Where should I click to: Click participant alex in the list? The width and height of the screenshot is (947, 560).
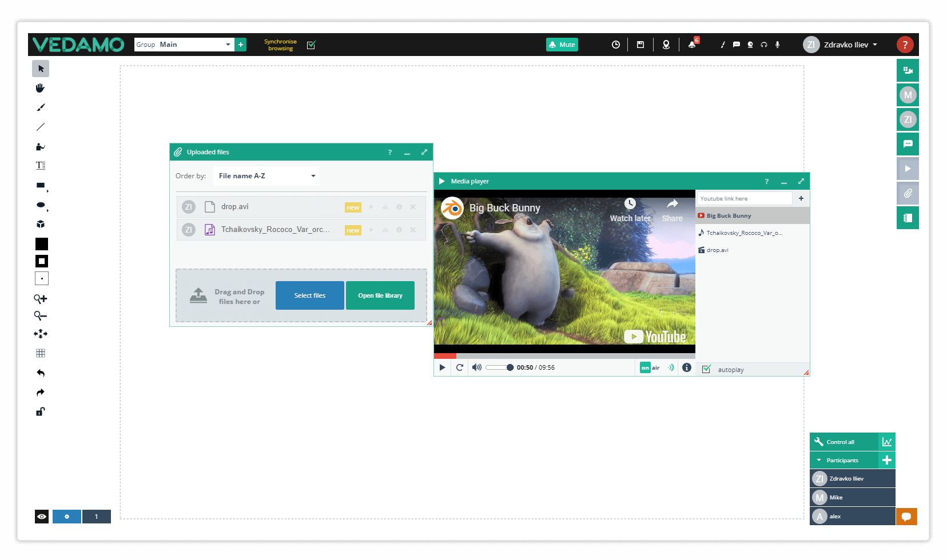[853, 516]
